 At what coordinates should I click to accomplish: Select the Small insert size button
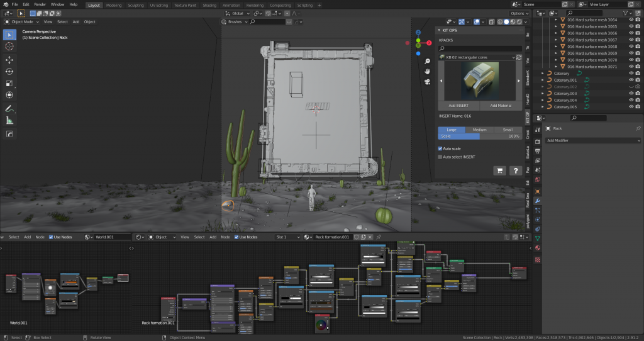(508, 130)
